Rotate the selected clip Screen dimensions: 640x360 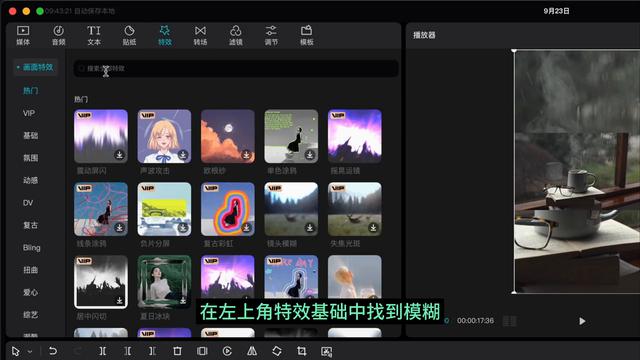pyautogui.click(x=277, y=351)
